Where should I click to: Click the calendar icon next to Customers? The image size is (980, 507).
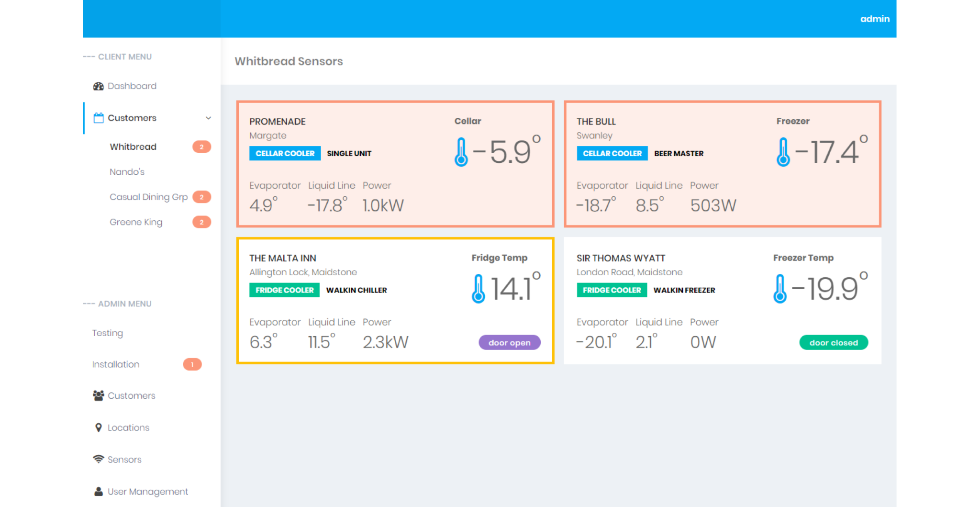pos(99,117)
